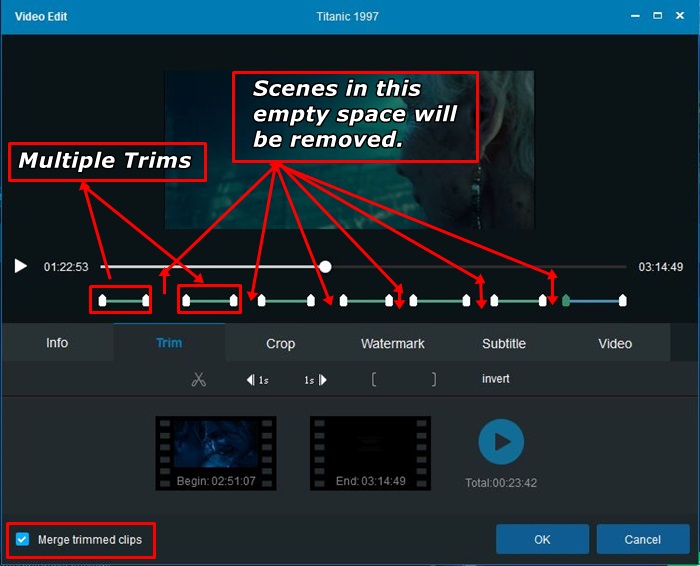Click the scissors cut icon
The image size is (700, 566).
(x=199, y=379)
